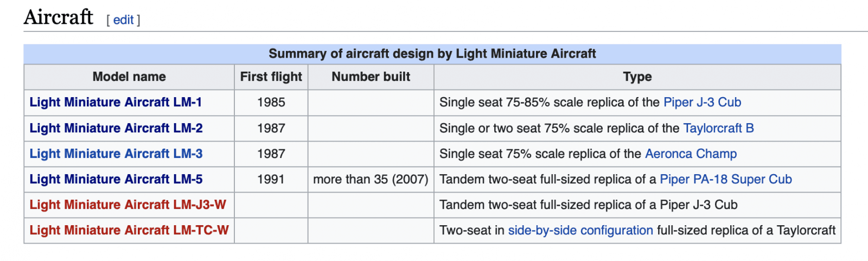Select the Number built column header

(371, 77)
